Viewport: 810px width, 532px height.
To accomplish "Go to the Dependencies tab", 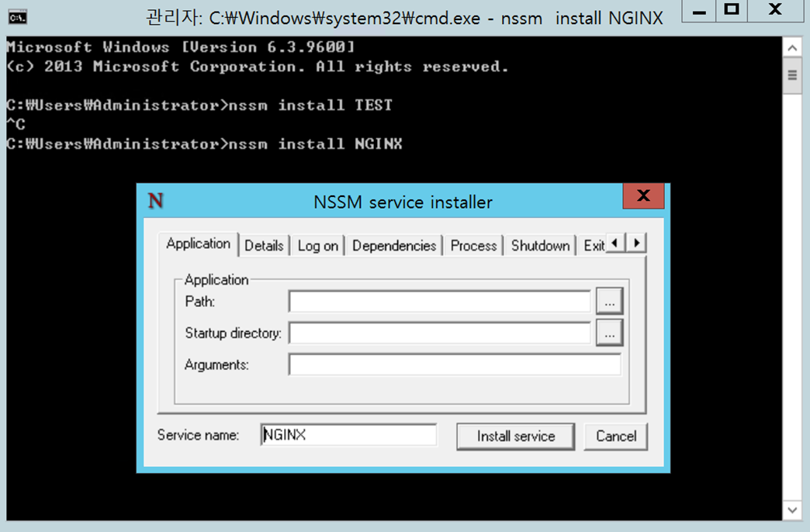I will (394, 246).
